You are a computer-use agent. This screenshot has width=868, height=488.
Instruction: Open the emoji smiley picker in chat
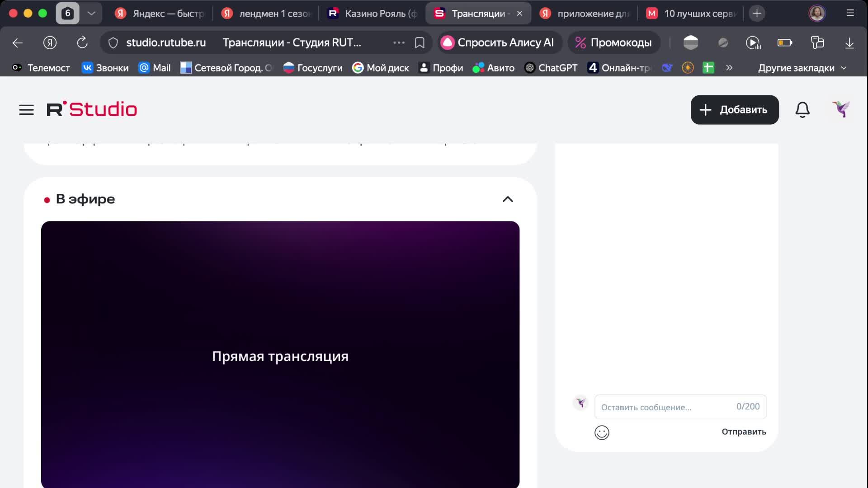(x=602, y=432)
